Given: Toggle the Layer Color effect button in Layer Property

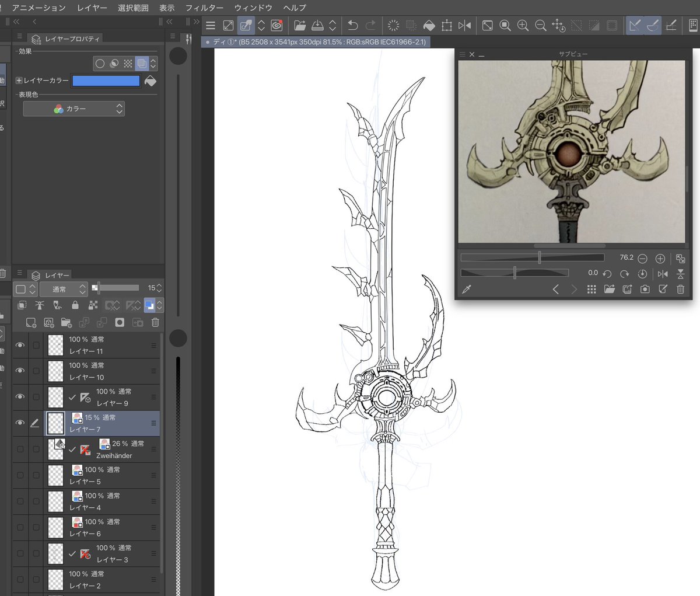Looking at the screenshot, I should [142, 63].
